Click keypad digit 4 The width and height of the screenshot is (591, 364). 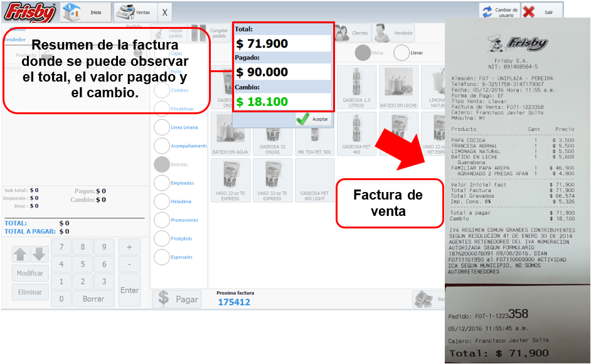point(61,264)
